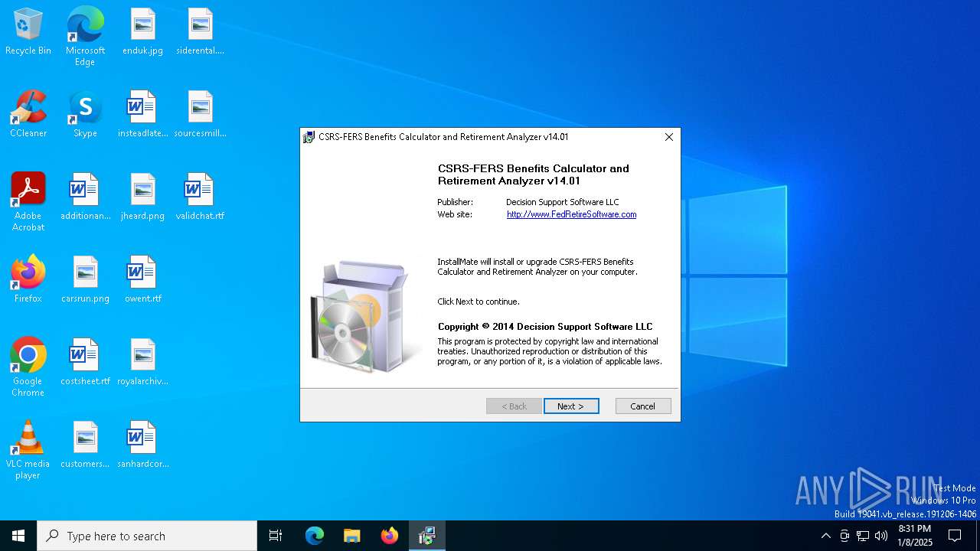Show hidden system tray icons

tap(825, 536)
